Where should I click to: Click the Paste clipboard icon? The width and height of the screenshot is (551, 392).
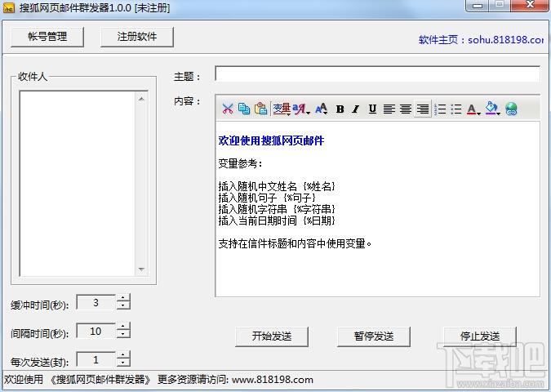[x=260, y=109]
